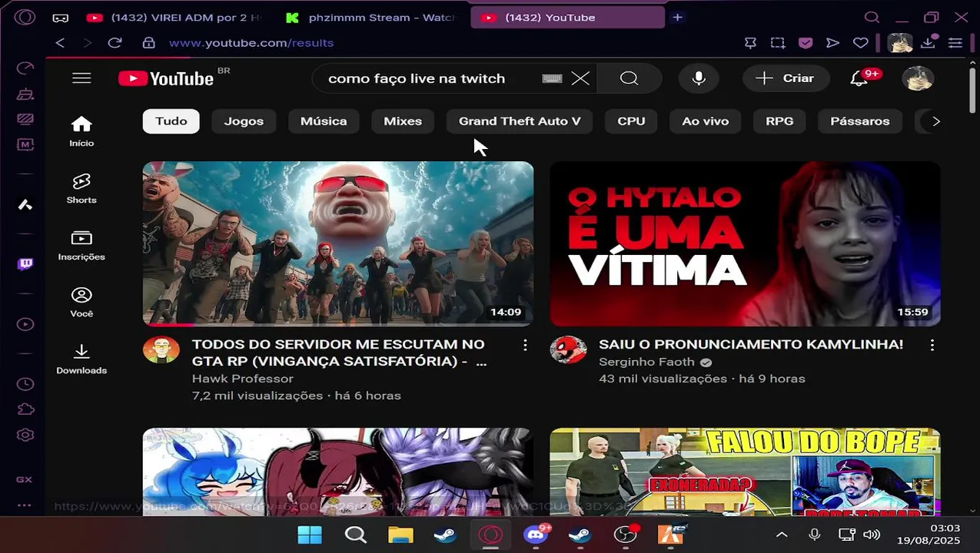Open the YouTube hamburger guide menu
Viewport: 980px width, 553px height.
(x=81, y=78)
